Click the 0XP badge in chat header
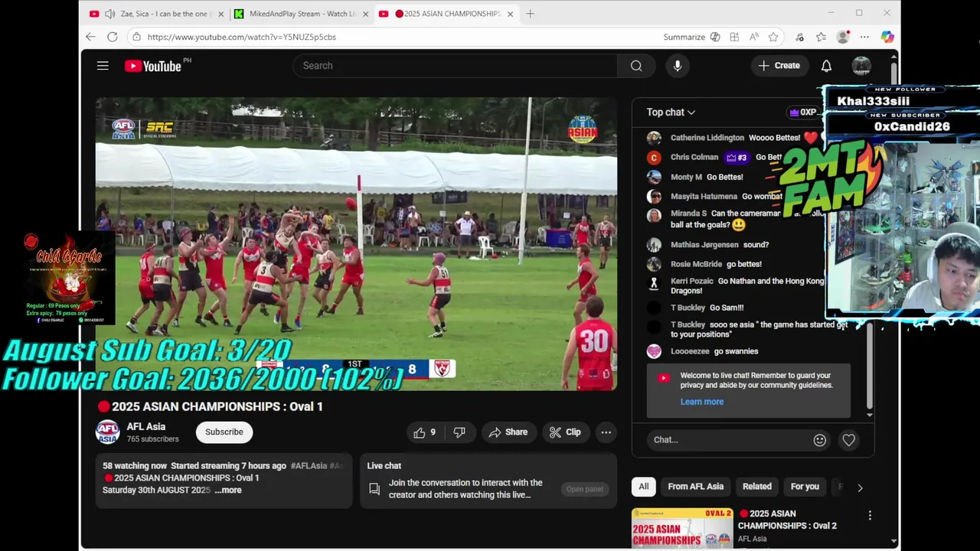Image resolution: width=980 pixels, height=551 pixels. (803, 112)
